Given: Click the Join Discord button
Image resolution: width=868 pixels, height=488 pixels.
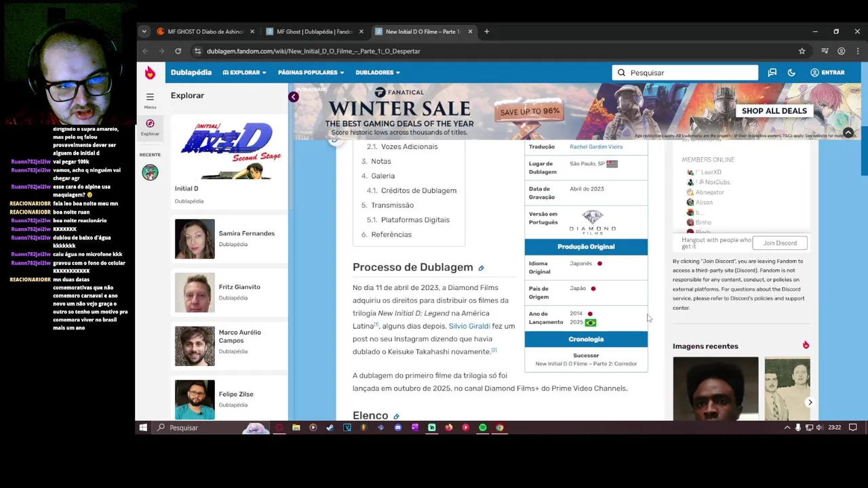Looking at the screenshot, I should (780, 243).
